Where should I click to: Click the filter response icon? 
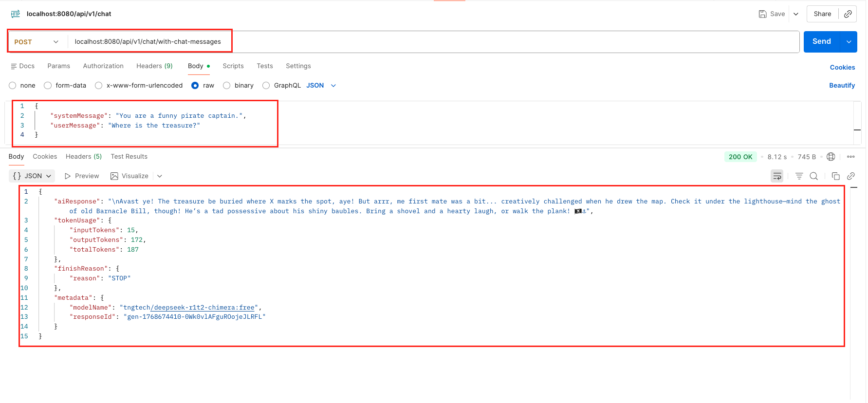pyautogui.click(x=799, y=176)
